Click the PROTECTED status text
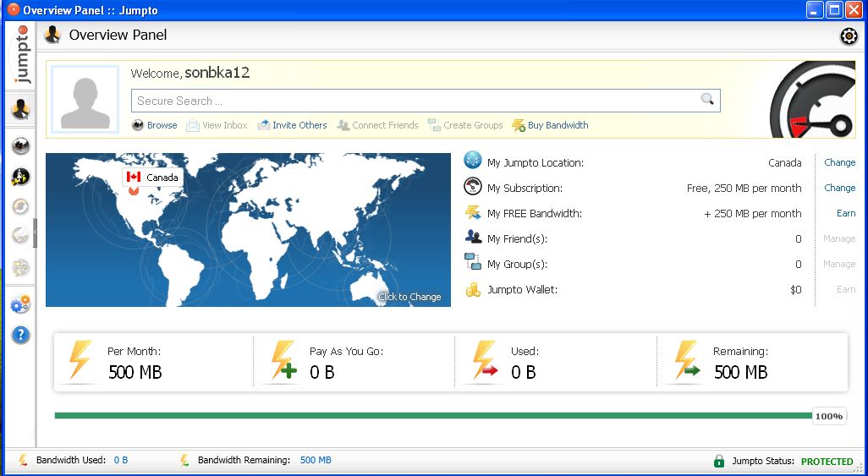 point(827,461)
